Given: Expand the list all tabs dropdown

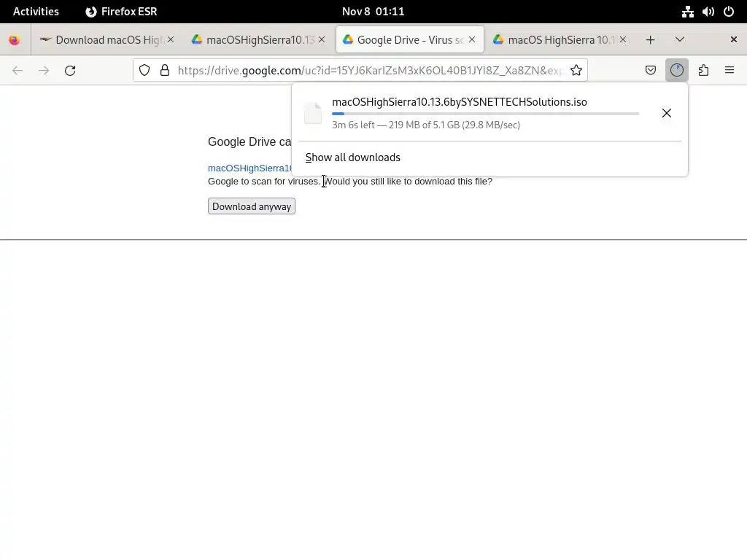Looking at the screenshot, I should (x=680, y=39).
